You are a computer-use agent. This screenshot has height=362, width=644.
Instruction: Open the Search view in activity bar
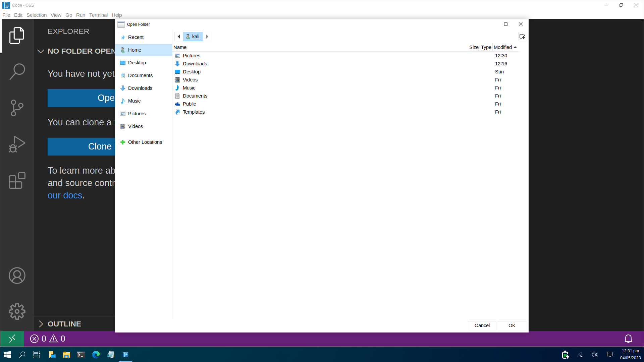pos(17,71)
